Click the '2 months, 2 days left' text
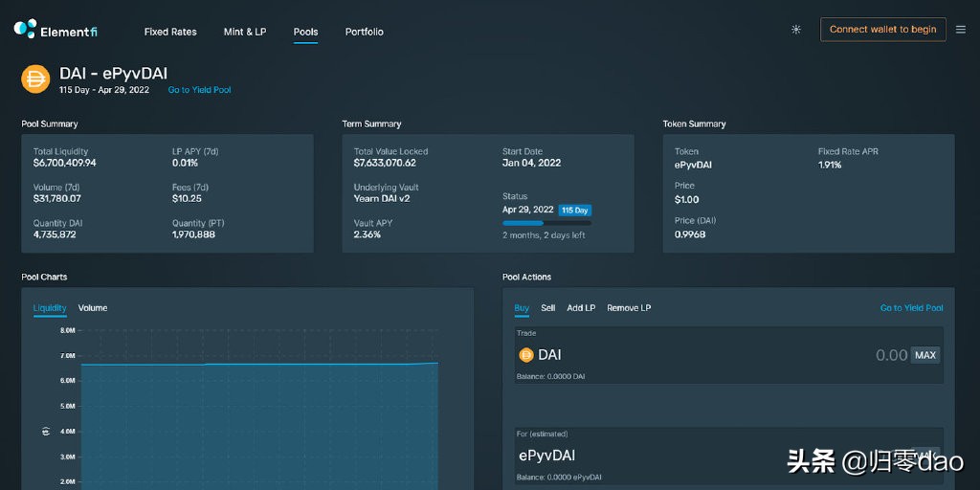Screen dimensions: 980x490 point(544,235)
